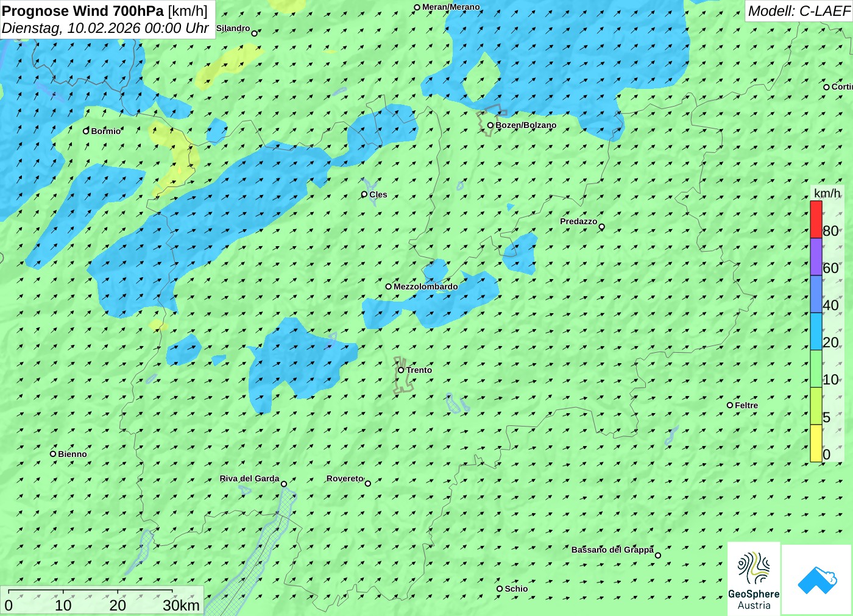
Task: Click the Predazzo location marker
Action: click(601, 227)
